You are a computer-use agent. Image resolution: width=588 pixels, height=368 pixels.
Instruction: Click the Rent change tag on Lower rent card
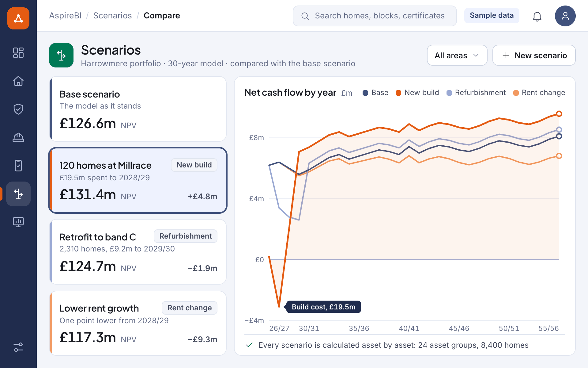click(190, 308)
